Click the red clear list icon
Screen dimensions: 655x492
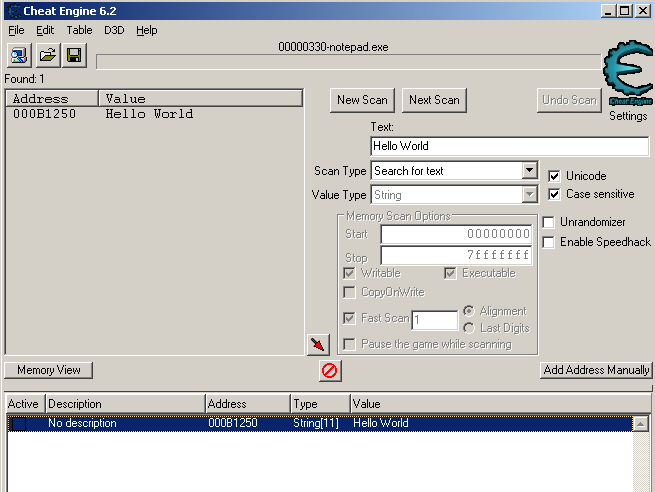click(x=329, y=371)
